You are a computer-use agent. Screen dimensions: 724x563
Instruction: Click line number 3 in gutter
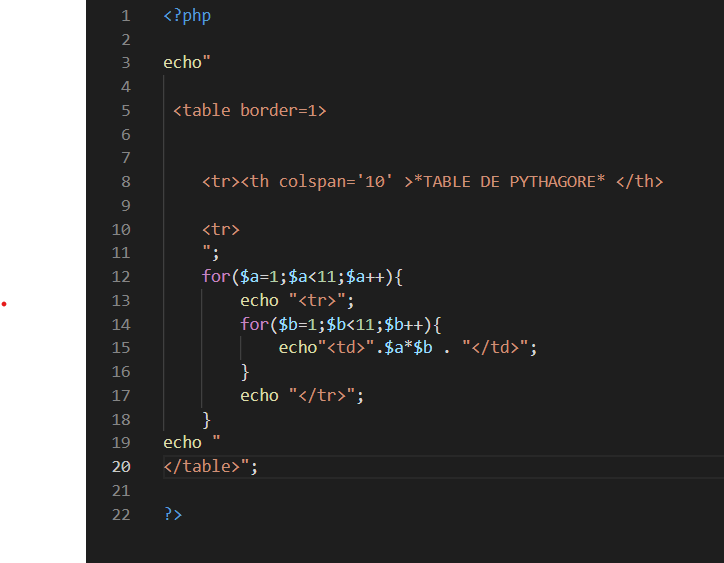click(x=126, y=63)
